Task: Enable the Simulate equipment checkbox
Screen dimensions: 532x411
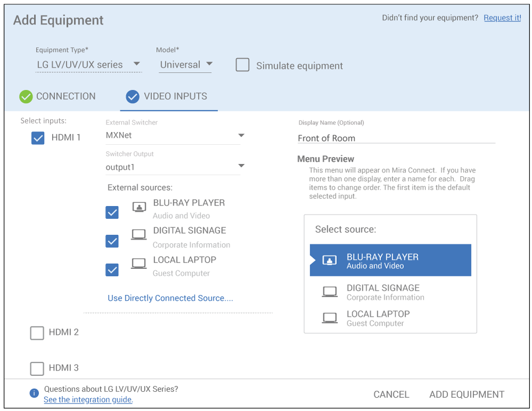Action: [x=243, y=65]
